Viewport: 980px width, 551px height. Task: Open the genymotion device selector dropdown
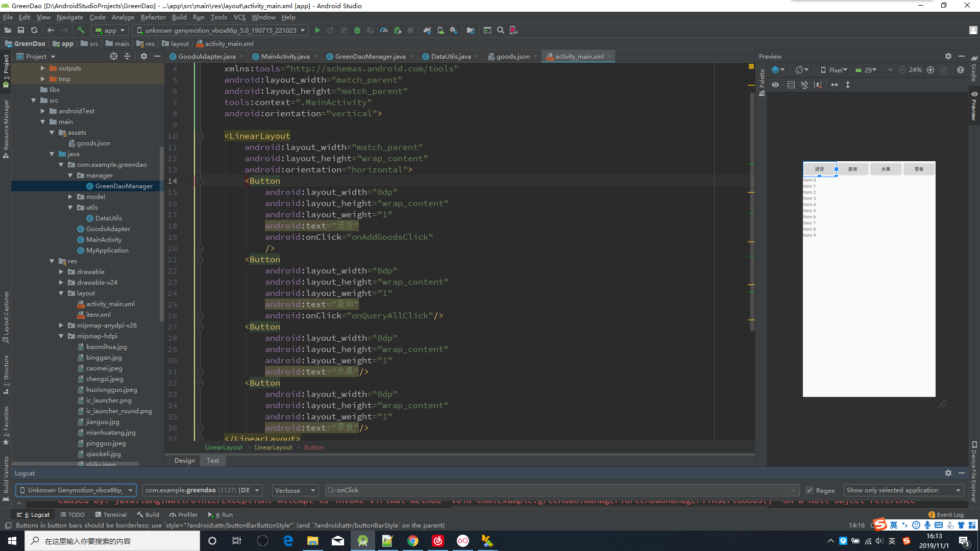tap(220, 31)
